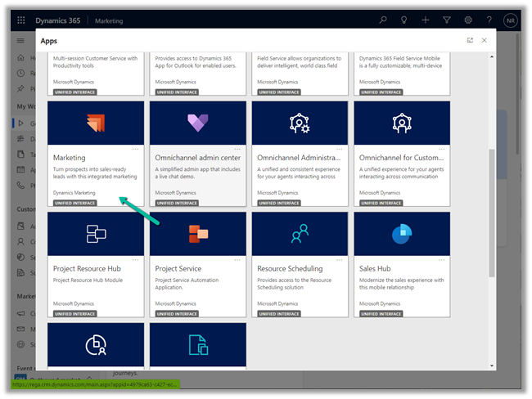The image size is (532, 399).
Task: Open the lightbulb assistant icon
Action: 404,20
